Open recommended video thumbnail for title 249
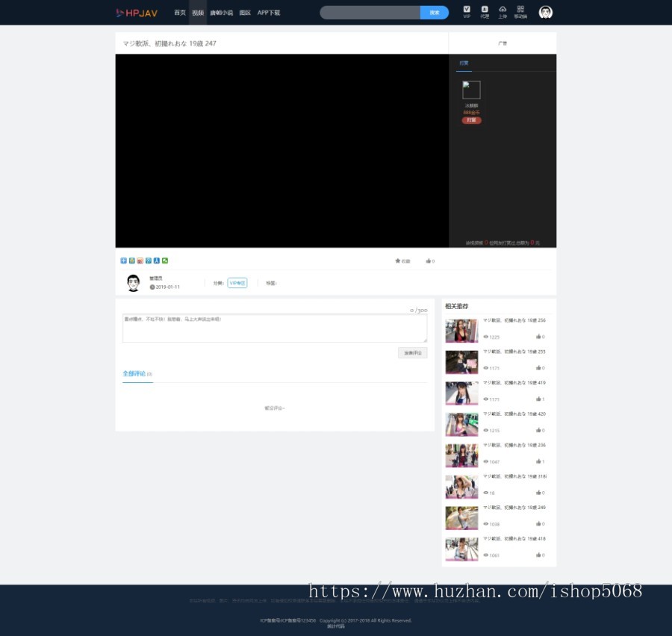Viewport: 672px width, 636px height. coord(461,518)
